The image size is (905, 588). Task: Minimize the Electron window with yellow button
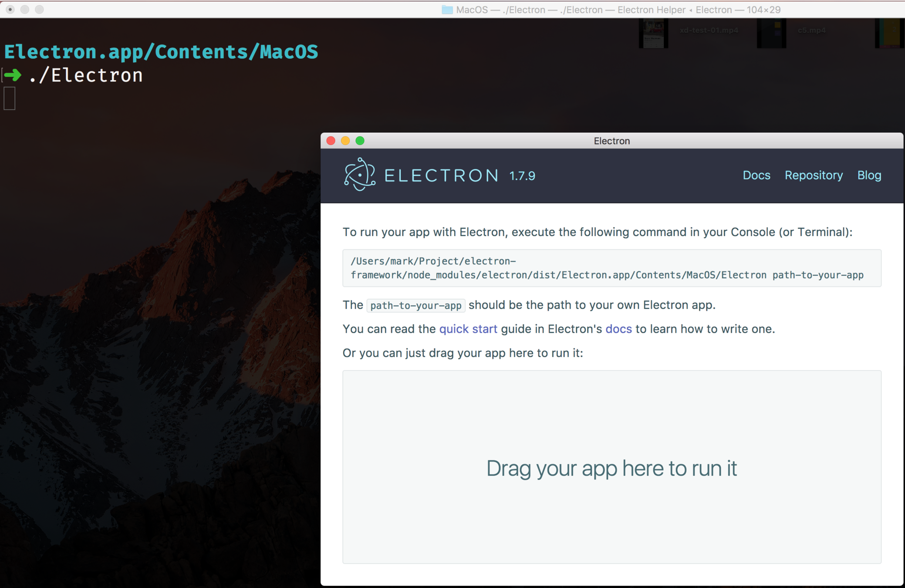click(345, 141)
